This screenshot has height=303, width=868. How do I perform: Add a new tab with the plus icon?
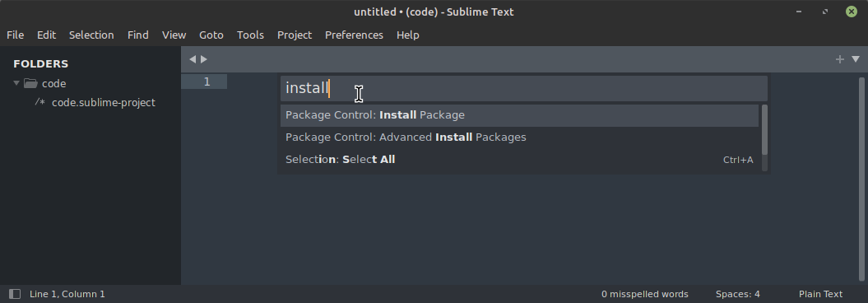pyautogui.click(x=840, y=59)
